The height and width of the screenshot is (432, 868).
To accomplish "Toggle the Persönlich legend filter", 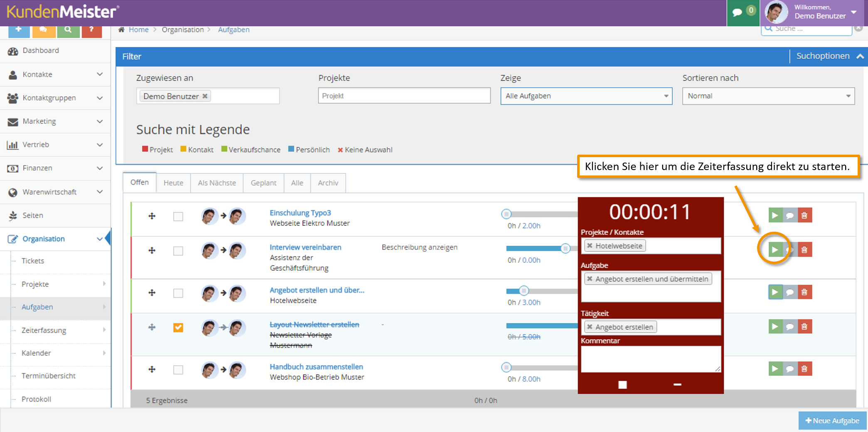I will point(309,150).
